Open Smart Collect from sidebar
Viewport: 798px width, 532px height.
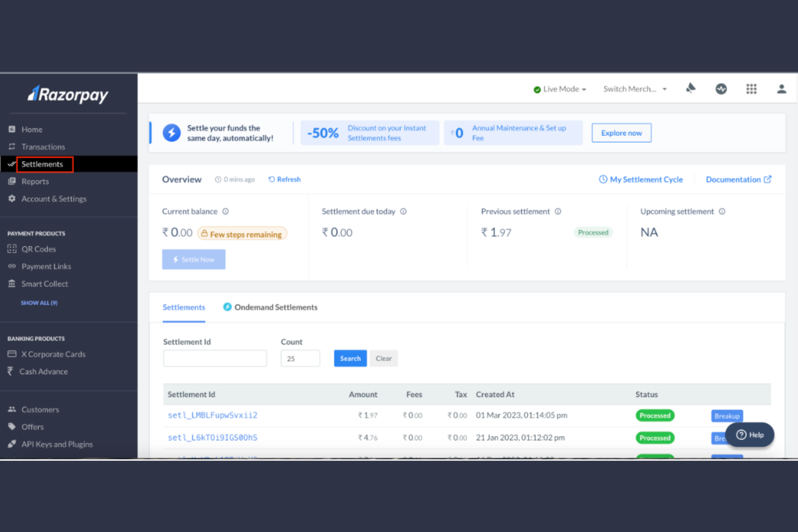click(x=45, y=284)
